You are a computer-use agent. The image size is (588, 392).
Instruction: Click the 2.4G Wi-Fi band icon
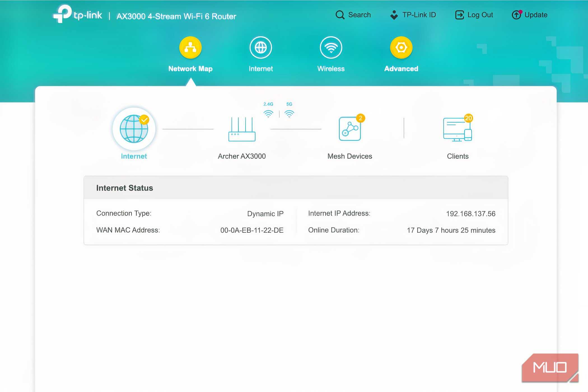coord(268,113)
